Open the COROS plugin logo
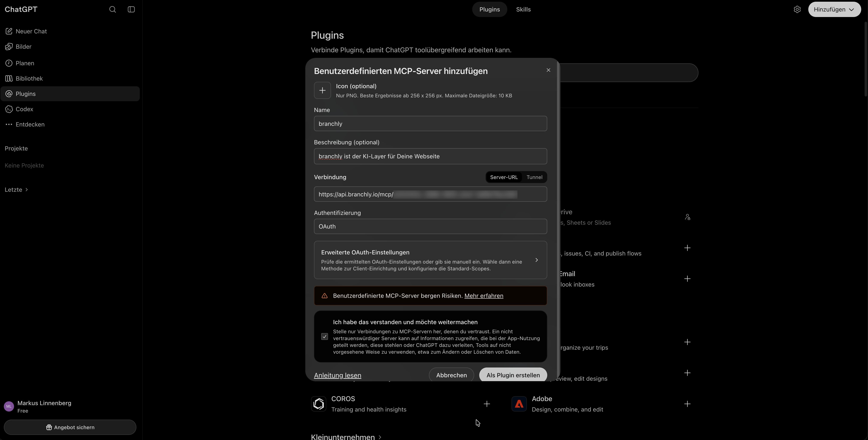 tap(318, 404)
